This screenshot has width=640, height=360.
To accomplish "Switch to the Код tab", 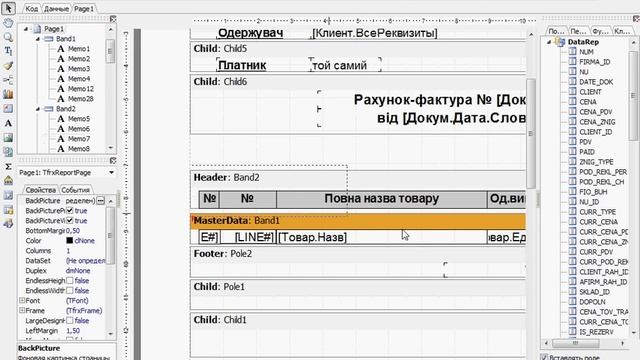I will point(31,9).
